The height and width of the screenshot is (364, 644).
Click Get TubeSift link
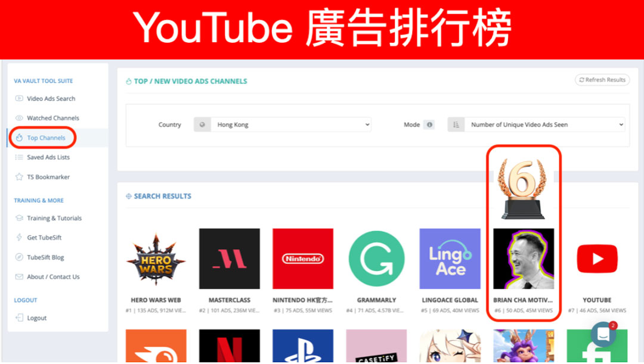(x=44, y=237)
